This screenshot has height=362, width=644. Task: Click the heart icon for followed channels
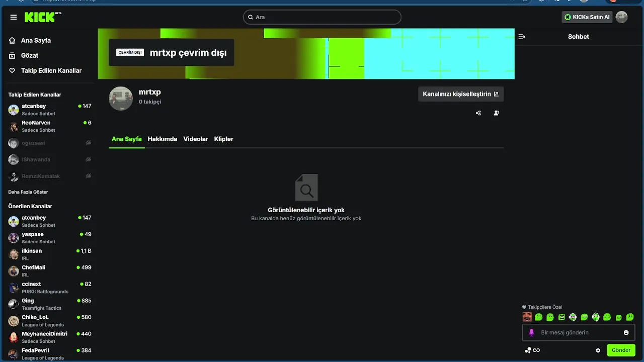coord(13,71)
